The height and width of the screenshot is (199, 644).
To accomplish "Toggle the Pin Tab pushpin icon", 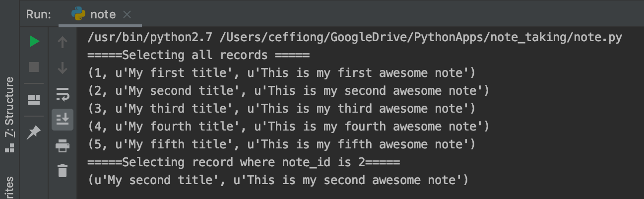I will click(34, 132).
